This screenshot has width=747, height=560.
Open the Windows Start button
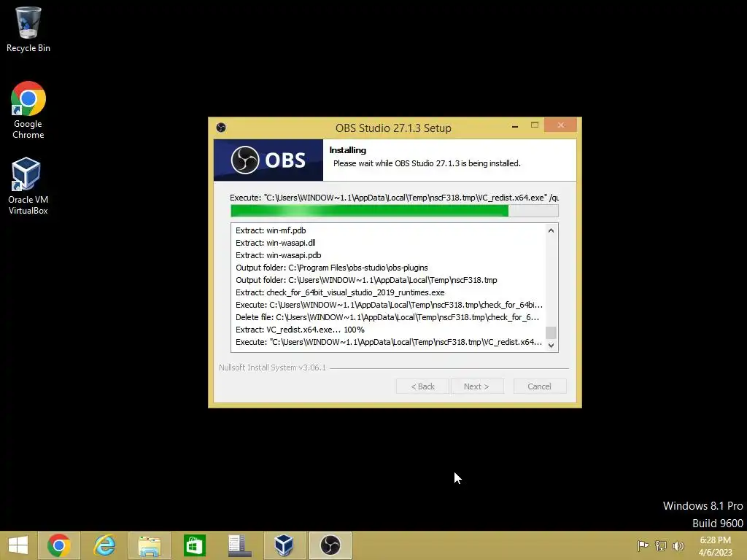[18, 545]
